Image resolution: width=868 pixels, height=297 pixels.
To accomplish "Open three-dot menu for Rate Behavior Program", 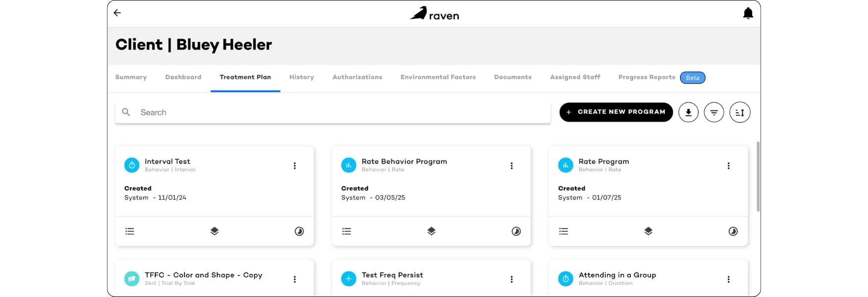I will [x=511, y=166].
